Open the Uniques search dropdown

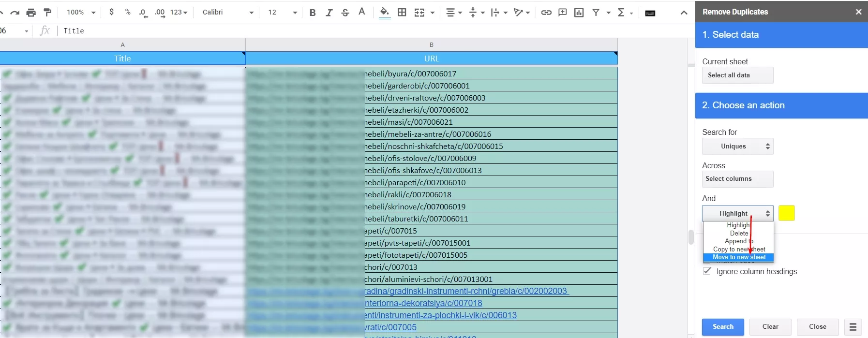tap(738, 147)
